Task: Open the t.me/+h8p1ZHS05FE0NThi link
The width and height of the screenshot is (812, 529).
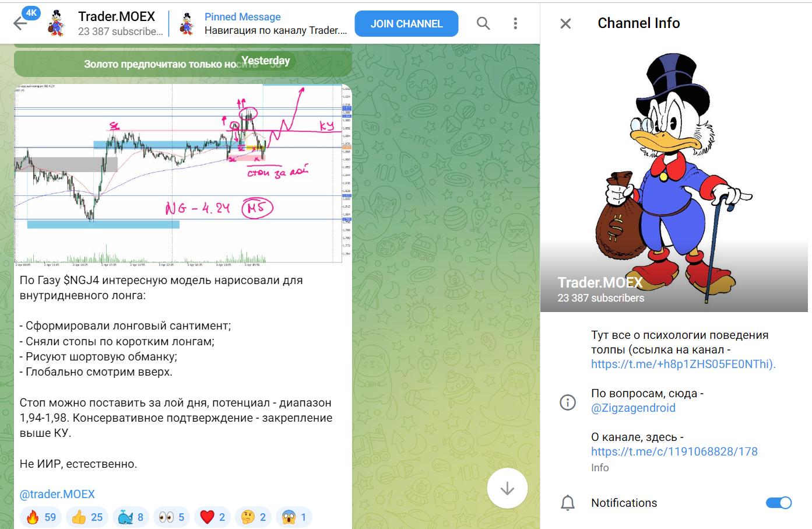Action: pyautogui.click(x=683, y=364)
